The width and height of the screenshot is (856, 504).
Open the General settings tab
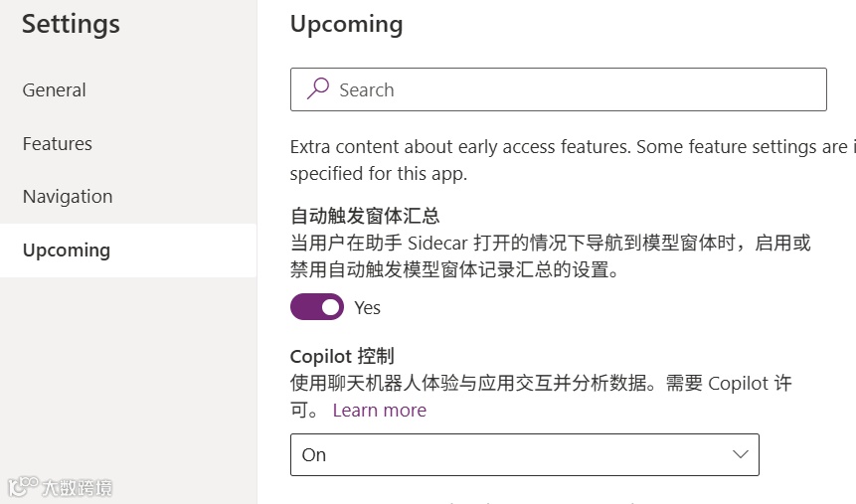point(55,90)
